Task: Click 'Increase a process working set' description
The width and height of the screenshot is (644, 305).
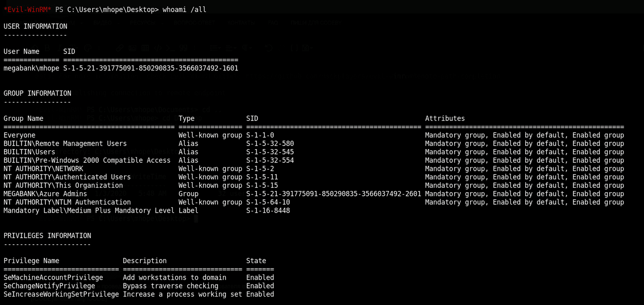Action: pyautogui.click(x=182, y=295)
